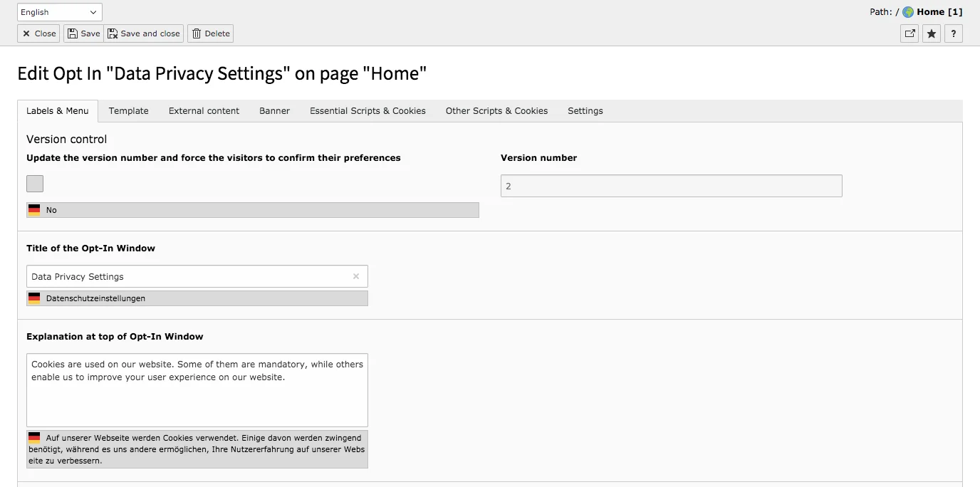Open the page in external view

coord(909,33)
